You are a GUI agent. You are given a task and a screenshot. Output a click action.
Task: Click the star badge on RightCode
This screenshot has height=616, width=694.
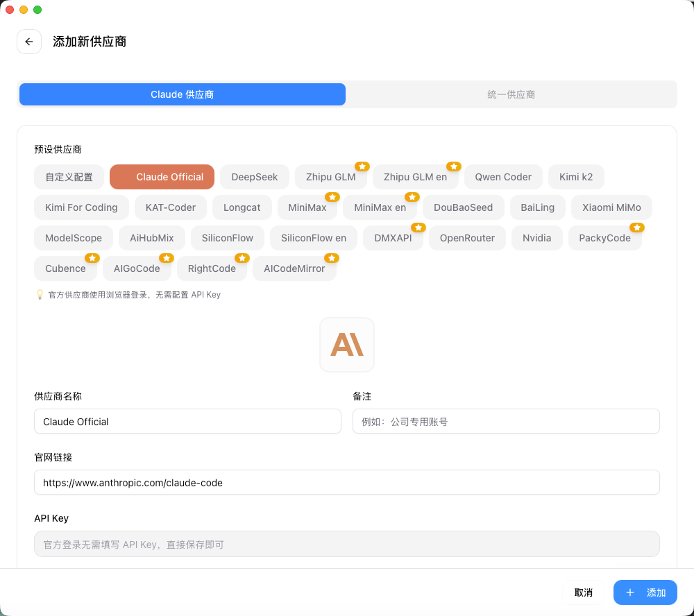[242, 258]
